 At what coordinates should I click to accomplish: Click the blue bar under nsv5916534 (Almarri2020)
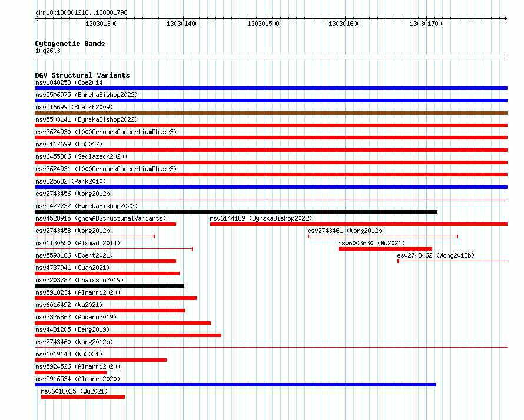pos(236,385)
